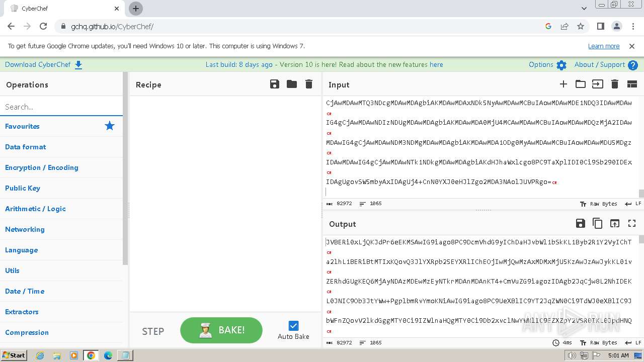Viewport: 644px width, 362px height.
Task: Open Chrome profile avatar
Action: point(617,26)
